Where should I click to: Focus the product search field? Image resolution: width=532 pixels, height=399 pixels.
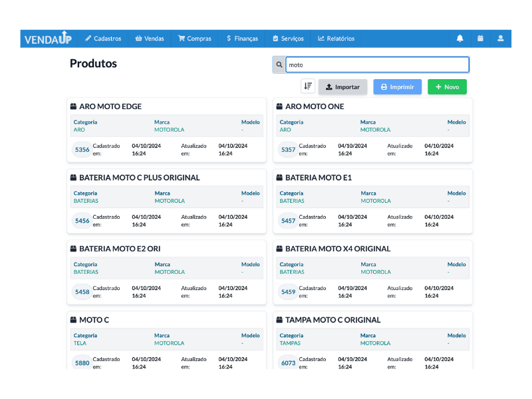point(377,65)
